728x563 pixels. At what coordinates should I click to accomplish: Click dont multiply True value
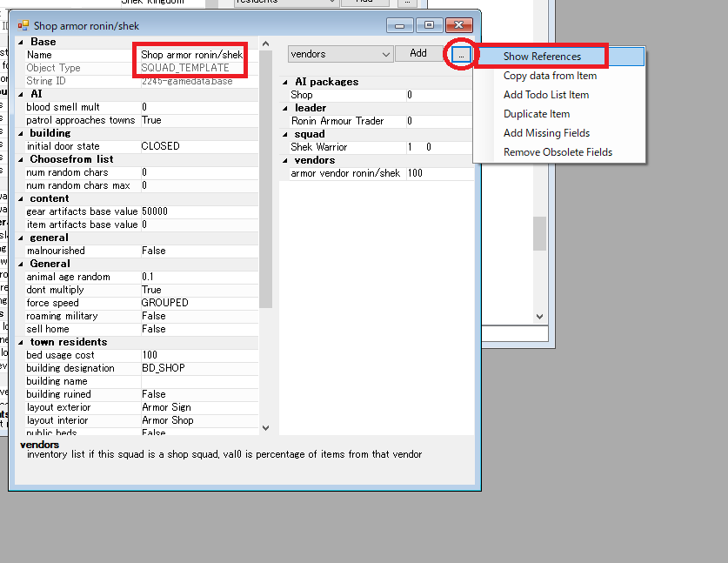click(199, 290)
